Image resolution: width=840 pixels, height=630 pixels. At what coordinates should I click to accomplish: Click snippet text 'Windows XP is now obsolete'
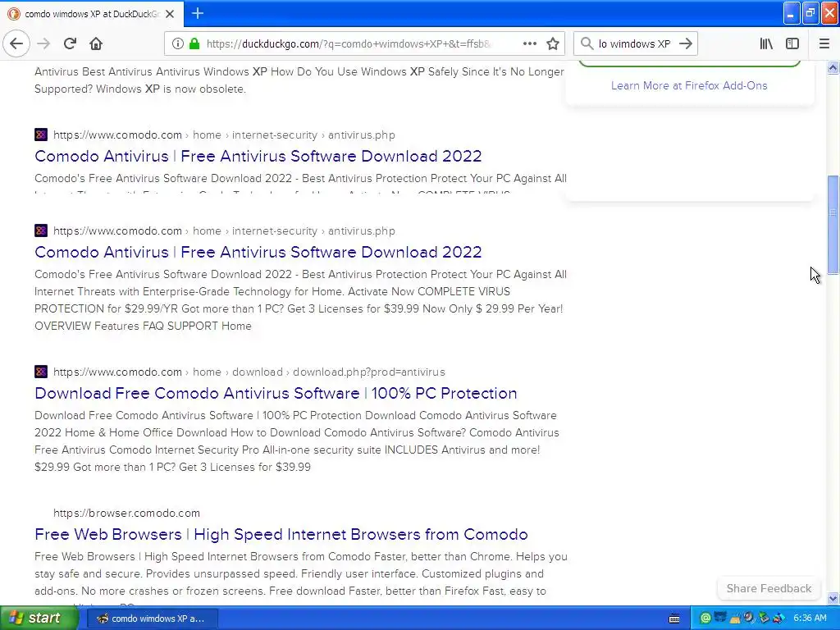[x=171, y=89]
